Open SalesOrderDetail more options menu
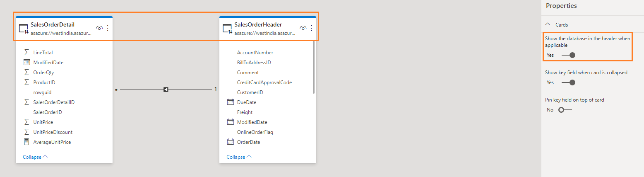The width and height of the screenshot is (644, 177). [108, 28]
